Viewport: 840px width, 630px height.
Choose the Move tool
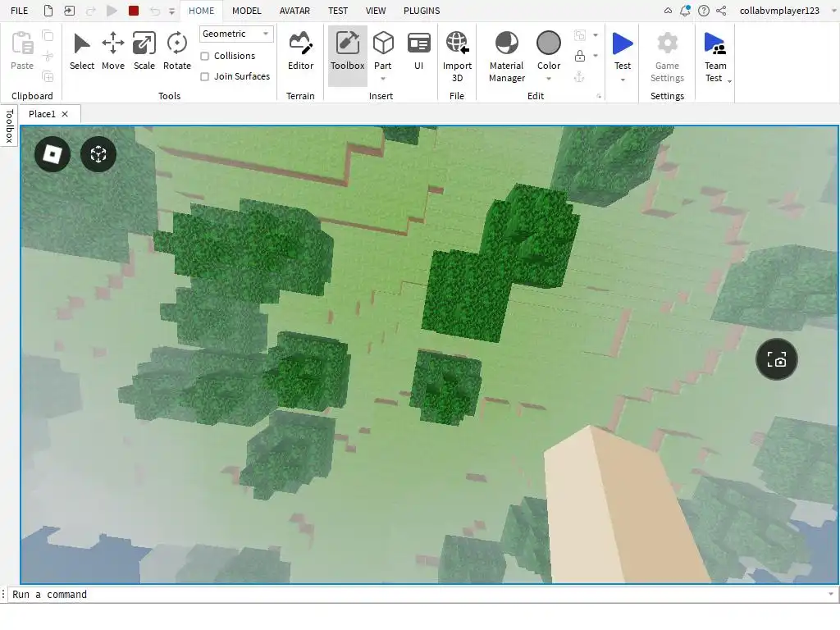click(113, 51)
